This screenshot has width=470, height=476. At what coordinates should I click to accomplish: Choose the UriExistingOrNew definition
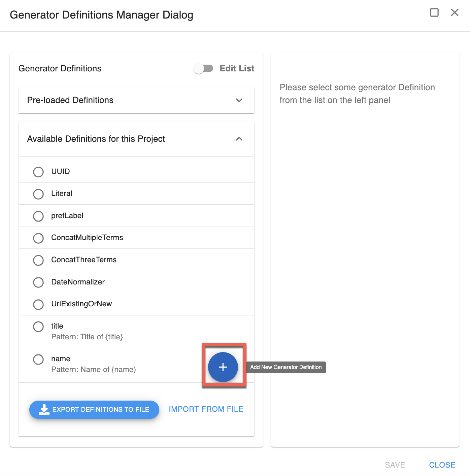38,305
